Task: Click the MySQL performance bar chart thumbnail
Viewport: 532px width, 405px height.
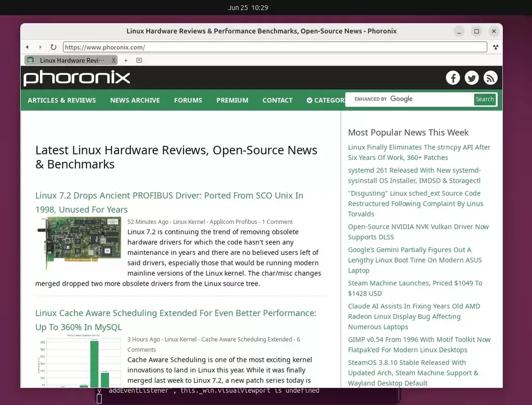Action: 79,360
